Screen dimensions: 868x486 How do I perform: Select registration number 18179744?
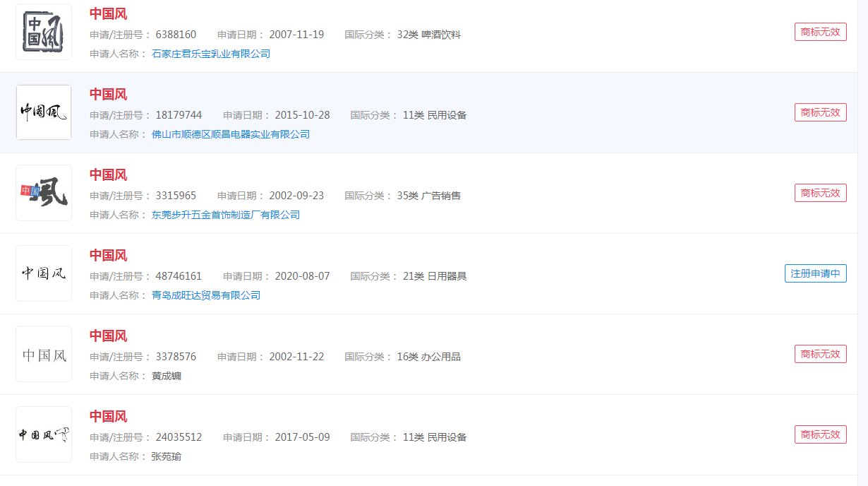179,115
